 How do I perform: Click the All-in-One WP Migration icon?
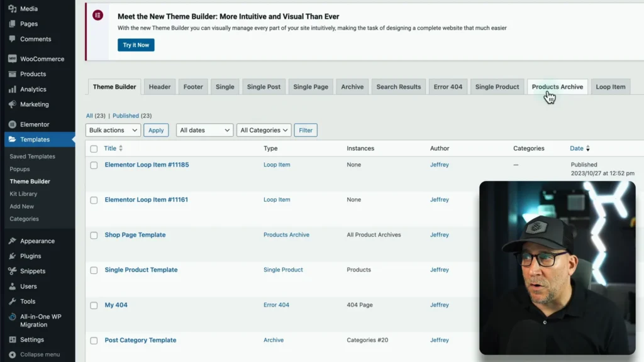pyautogui.click(x=13, y=317)
